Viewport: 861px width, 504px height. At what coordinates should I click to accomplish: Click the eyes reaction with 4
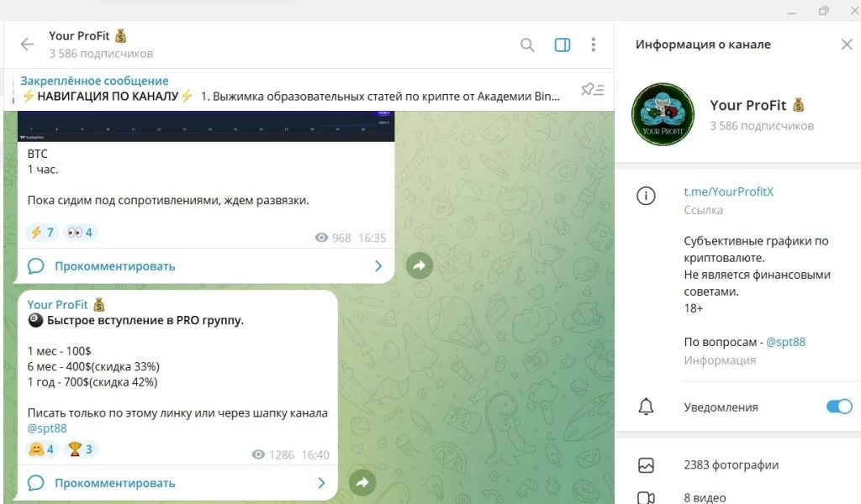coord(80,233)
